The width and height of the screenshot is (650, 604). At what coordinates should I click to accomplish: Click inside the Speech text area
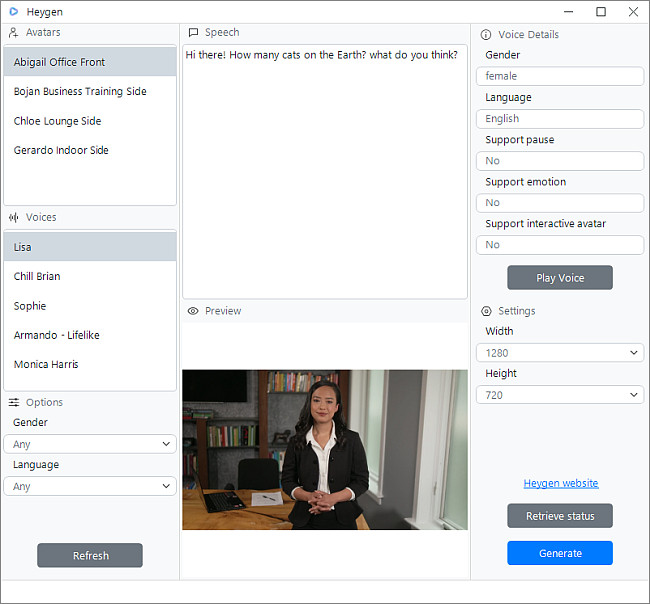[325, 172]
